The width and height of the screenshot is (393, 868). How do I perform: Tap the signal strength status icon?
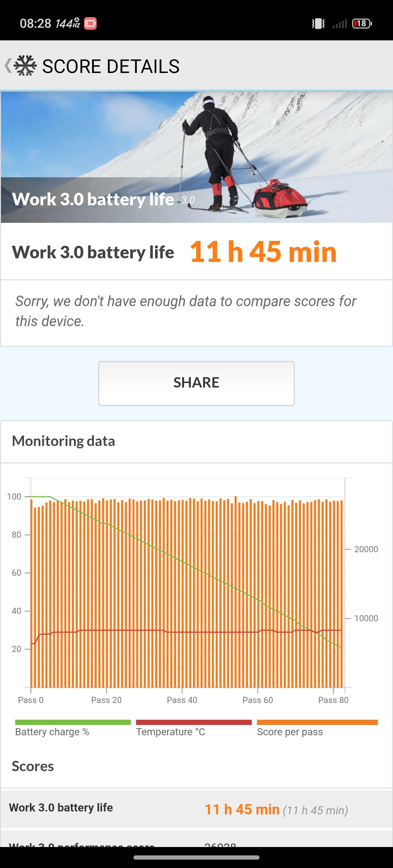click(x=339, y=24)
